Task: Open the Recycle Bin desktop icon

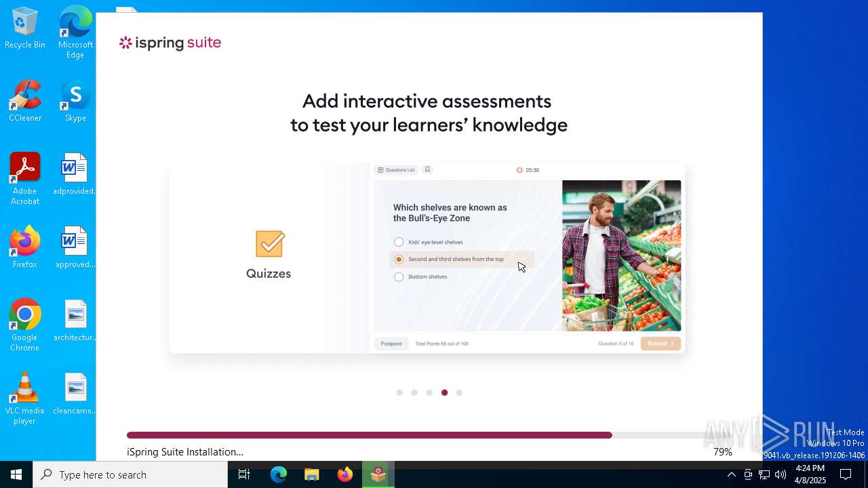Action: 25,28
